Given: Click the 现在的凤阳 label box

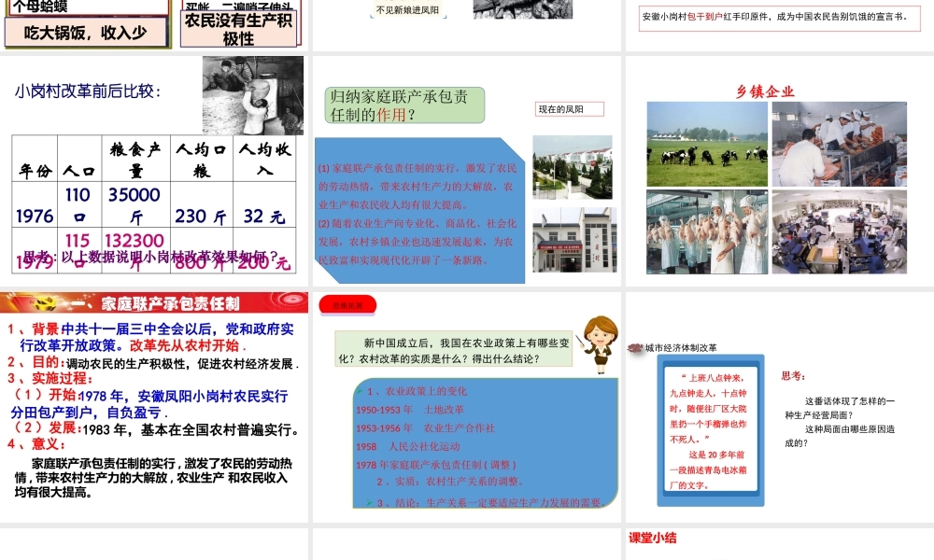Looking at the screenshot, I should [570, 109].
